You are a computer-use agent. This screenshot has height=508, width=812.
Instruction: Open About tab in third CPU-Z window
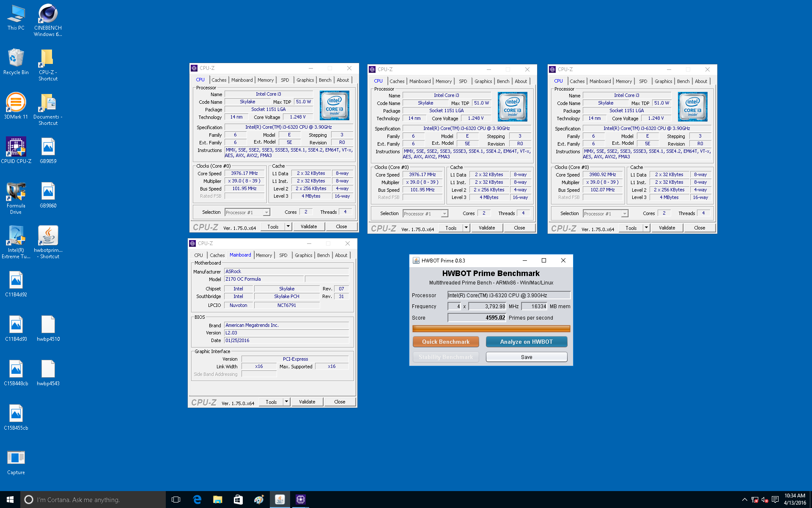pyautogui.click(x=701, y=81)
